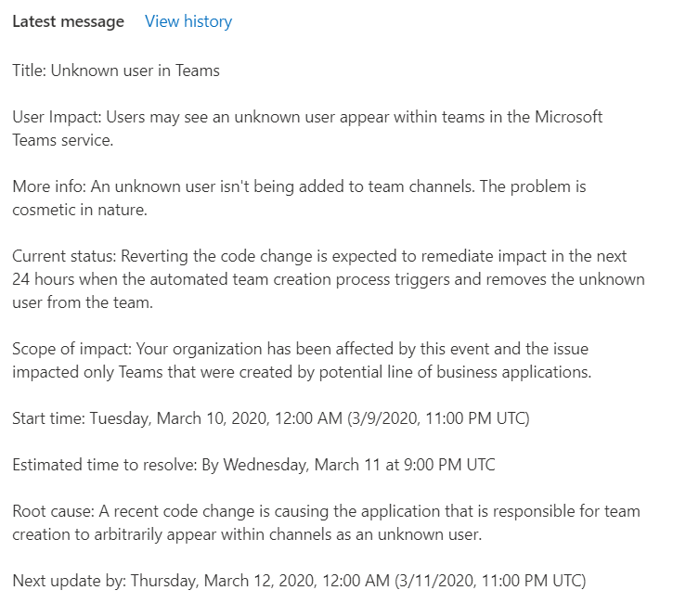Click 'Microsoft' in User Impact text
This screenshot has height=616, width=686.
[x=569, y=117]
